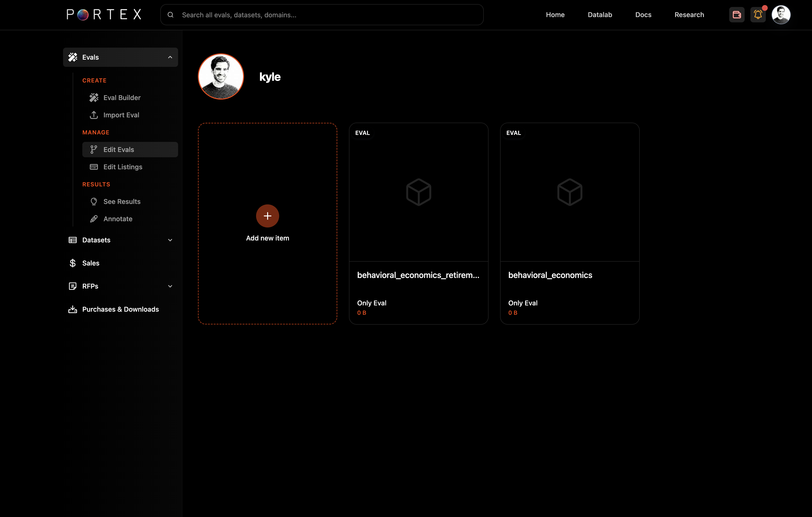Open the Research nav item
Viewport: 812px width, 517px height.
pyautogui.click(x=689, y=15)
